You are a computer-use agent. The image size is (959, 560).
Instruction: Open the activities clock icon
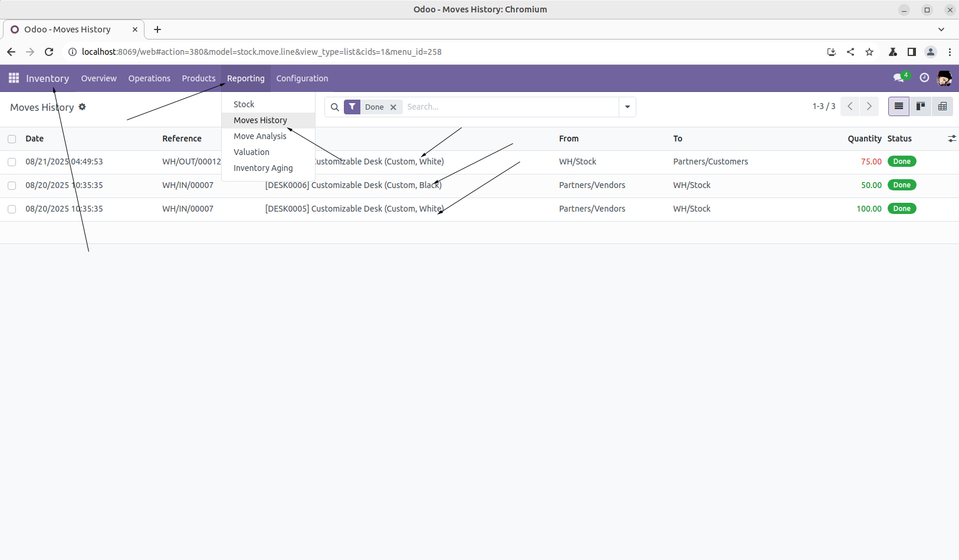click(924, 78)
